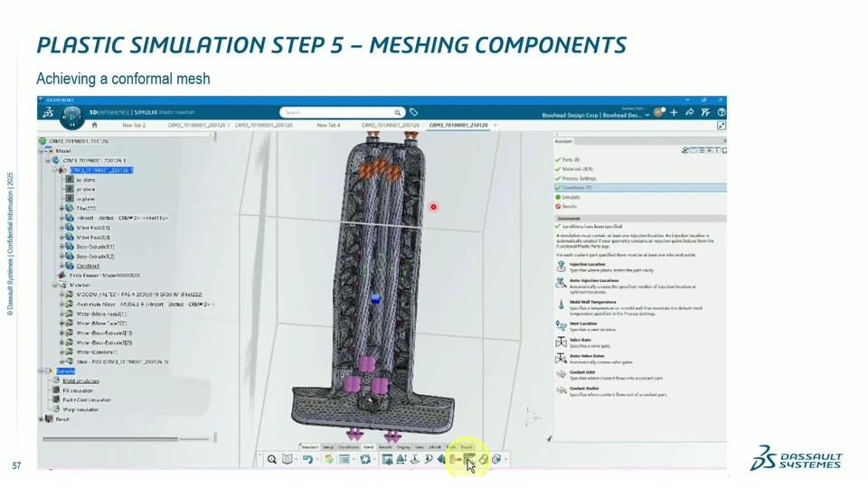Click the list panel icon in bottom toolbar
Viewport: 868px width, 488px height.
(344, 459)
